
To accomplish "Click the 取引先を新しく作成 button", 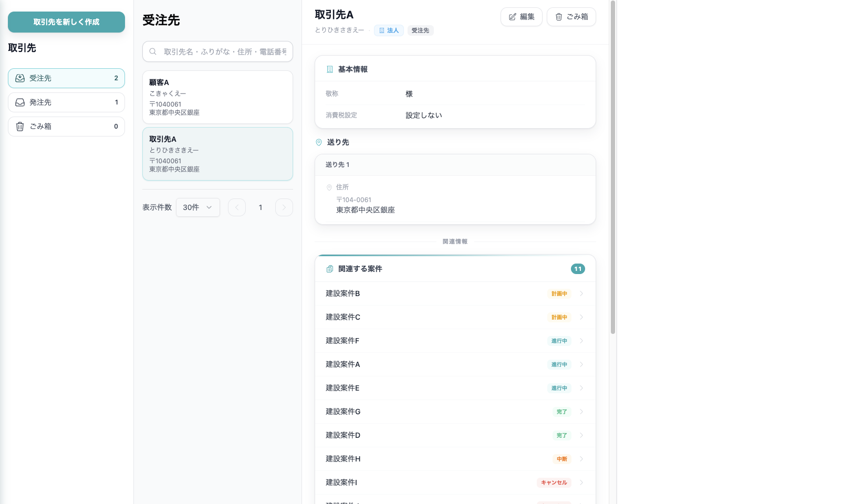I will click(x=66, y=22).
